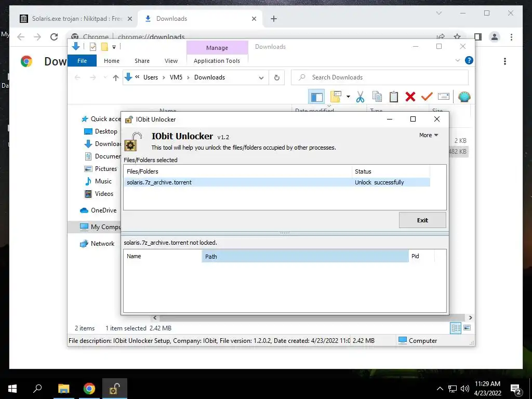Screen dimensions: 532x399
Task: Open File Explorer from the taskbar
Action: (64, 389)
